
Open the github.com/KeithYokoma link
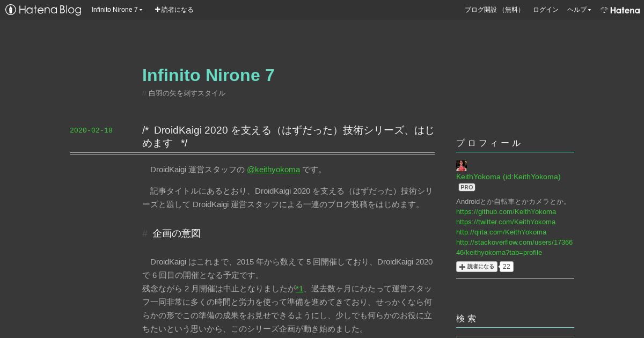pyautogui.click(x=506, y=211)
